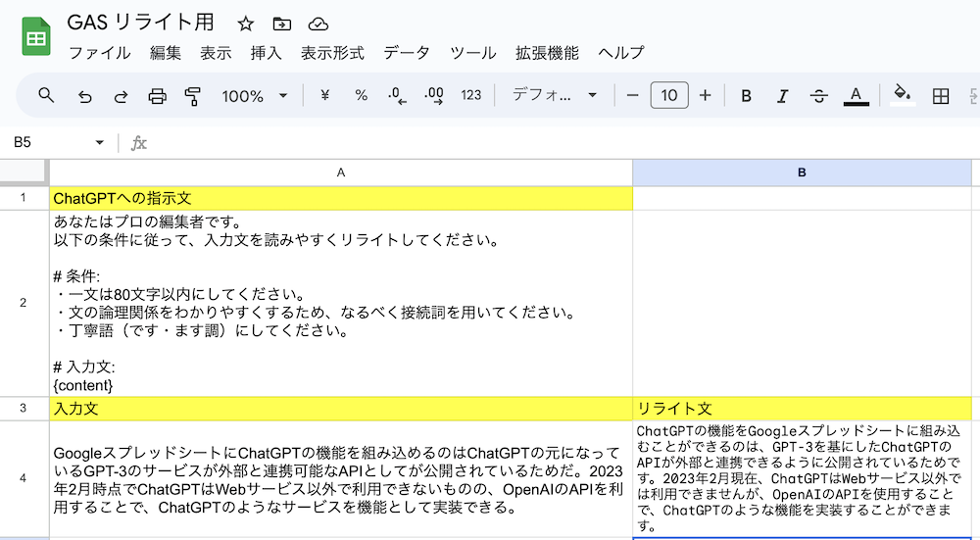Select the cell beginning GoogleスプレッドシートにChatGPT
Viewport: 980px width, 540px height.
pos(341,478)
